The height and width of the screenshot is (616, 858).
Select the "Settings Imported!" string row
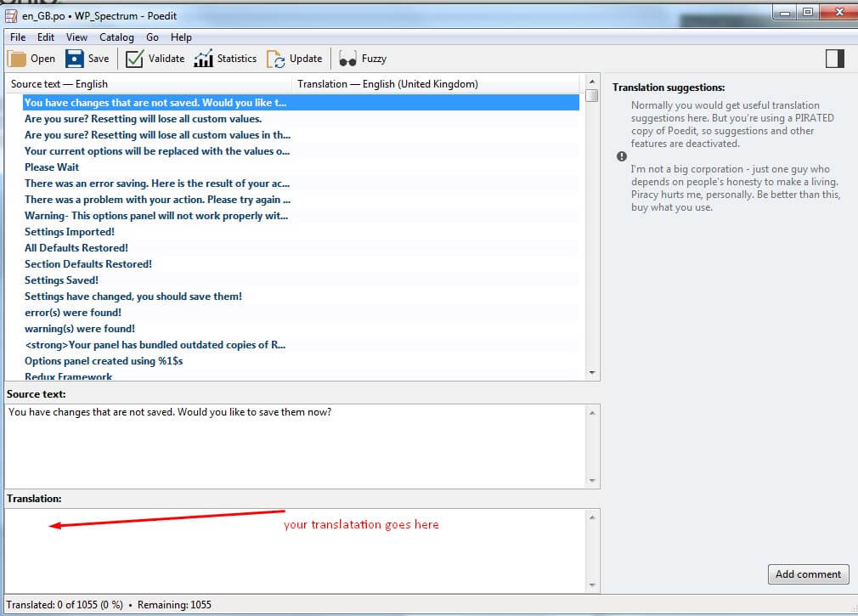[70, 232]
